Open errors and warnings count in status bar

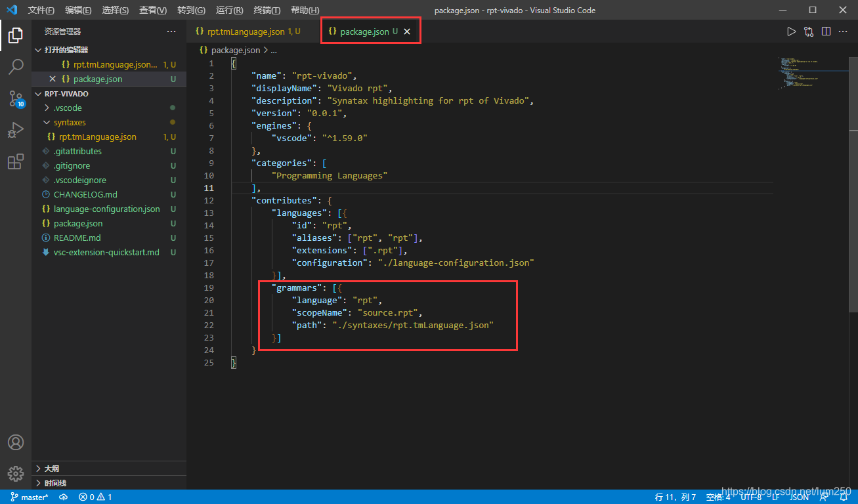[x=95, y=497]
